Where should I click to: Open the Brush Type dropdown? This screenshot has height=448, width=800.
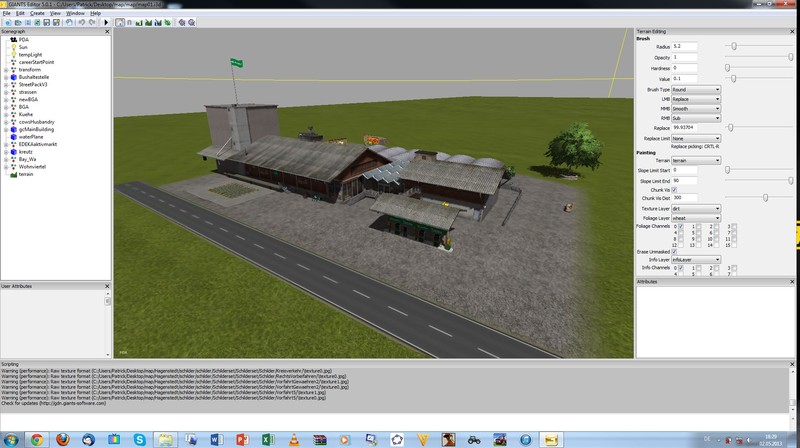click(x=696, y=90)
